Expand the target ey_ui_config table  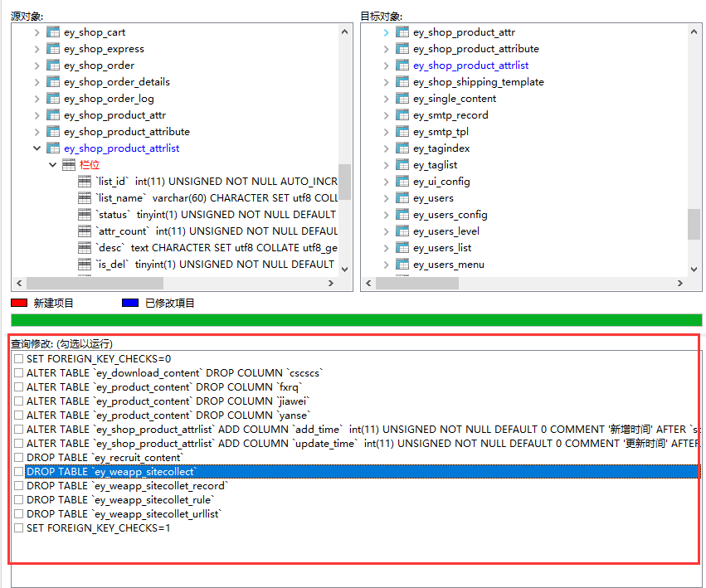[386, 182]
